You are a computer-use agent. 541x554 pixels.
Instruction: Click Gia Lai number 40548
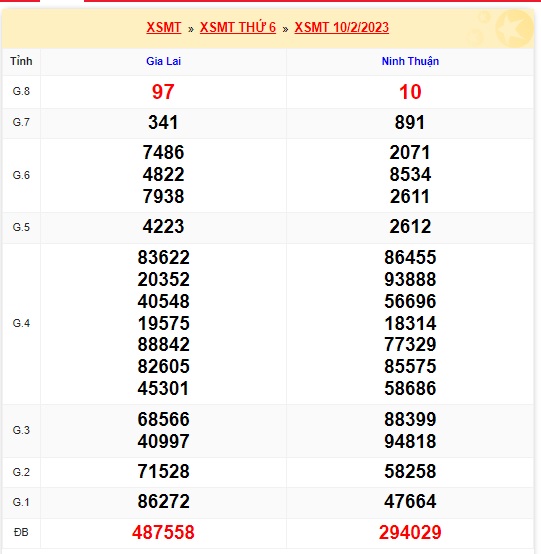163,301
